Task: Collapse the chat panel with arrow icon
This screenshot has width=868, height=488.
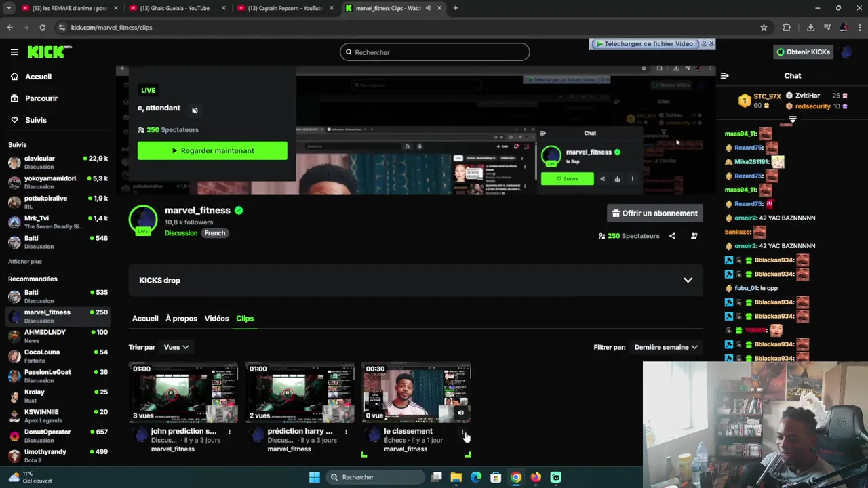Action: point(724,76)
